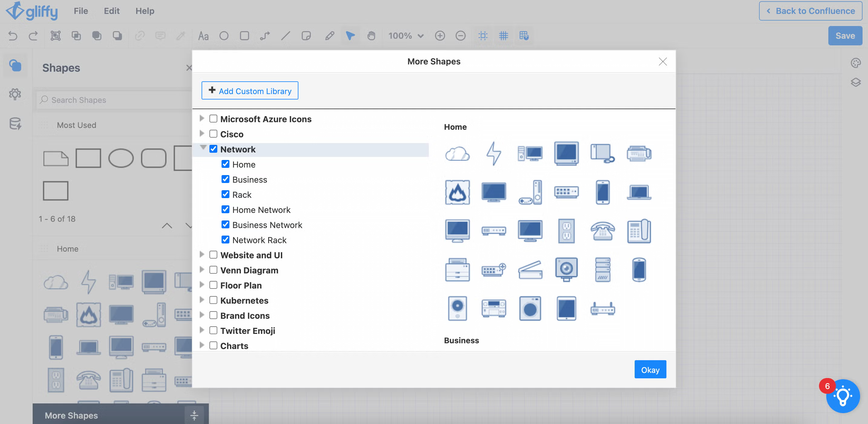The width and height of the screenshot is (868, 424).
Task: Open the settings gear in left sidebar
Action: click(15, 94)
